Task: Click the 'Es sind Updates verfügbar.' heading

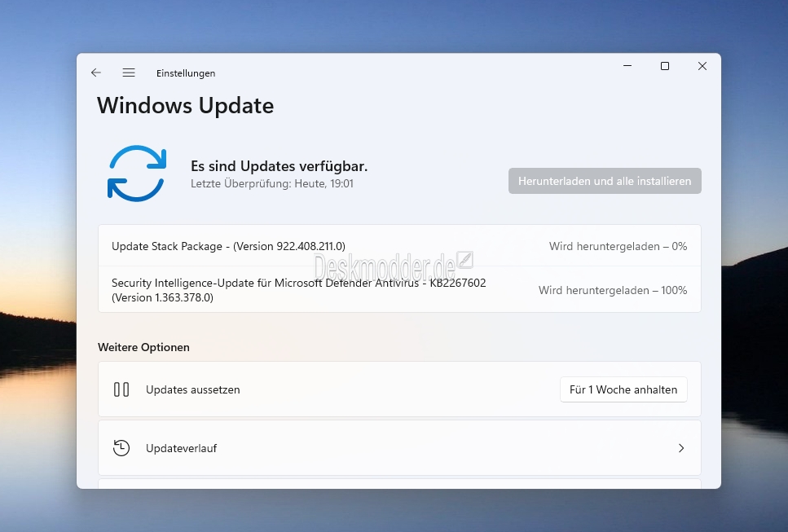Action: [x=279, y=166]
